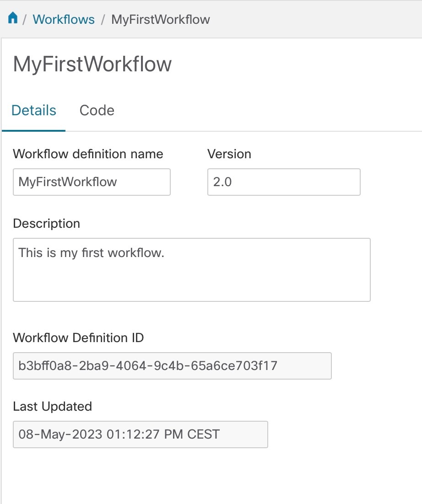
Task: Select the Details tab
Action: pos(33,110)
